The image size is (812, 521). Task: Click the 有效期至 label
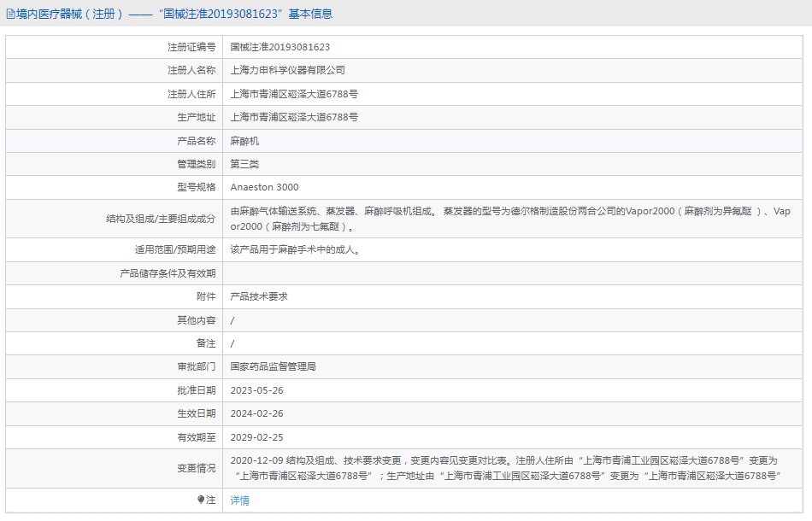coord(197,437)
